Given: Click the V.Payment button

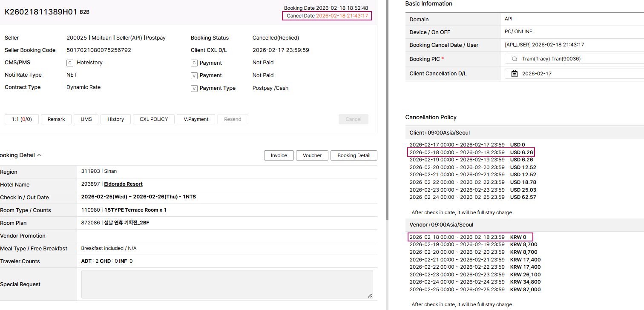Looking at the screenshot, I should click(196, 119).
